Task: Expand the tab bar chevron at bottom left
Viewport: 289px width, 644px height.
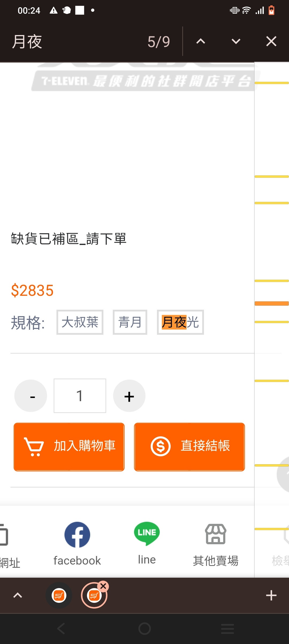Action: click(x=18, y=595)
